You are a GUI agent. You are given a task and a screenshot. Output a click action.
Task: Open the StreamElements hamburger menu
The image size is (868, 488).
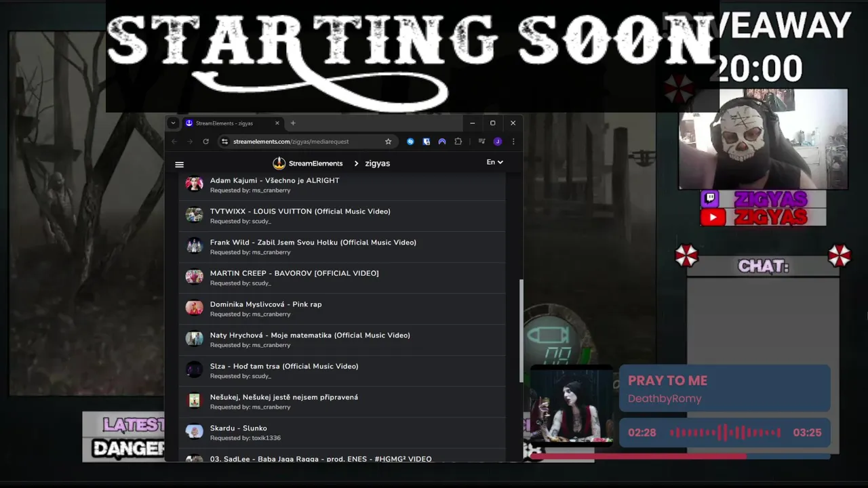coord(179,164)
